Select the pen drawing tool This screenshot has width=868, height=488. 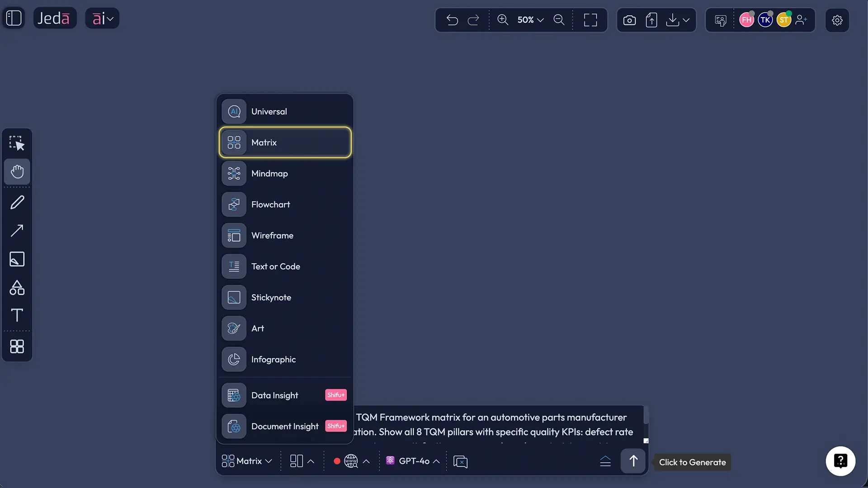(17, 202)
